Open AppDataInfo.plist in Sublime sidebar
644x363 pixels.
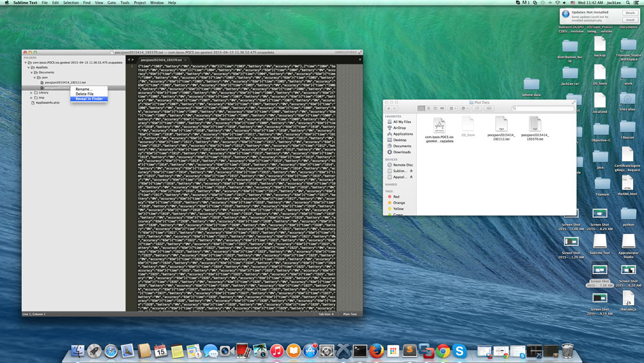(x=47, y=103)
